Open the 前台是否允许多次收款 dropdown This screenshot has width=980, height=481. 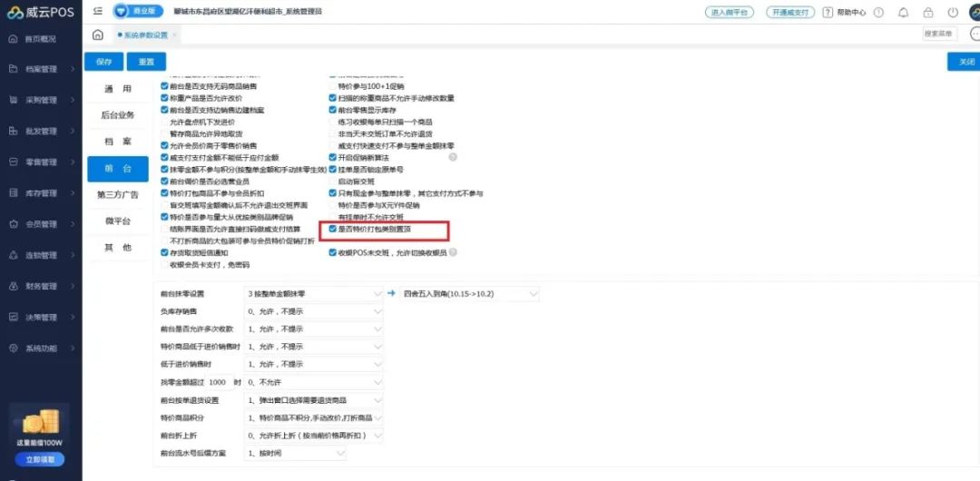pos(313,329)
